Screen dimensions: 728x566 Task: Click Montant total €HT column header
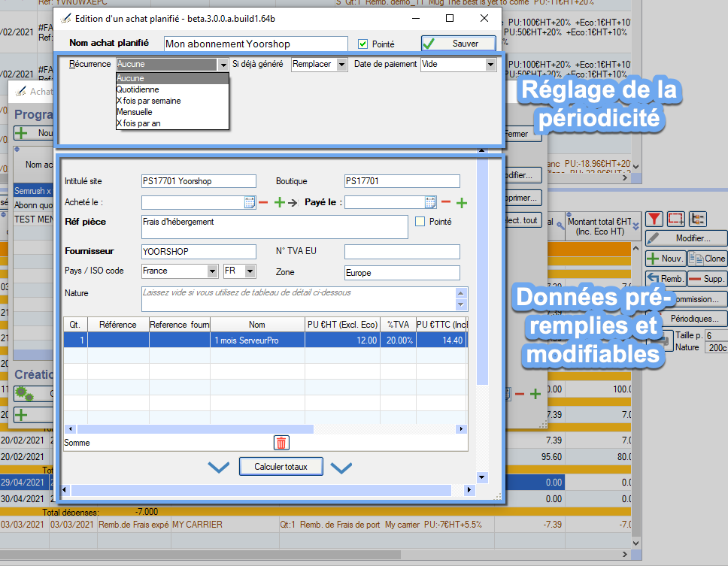point(599,226)
